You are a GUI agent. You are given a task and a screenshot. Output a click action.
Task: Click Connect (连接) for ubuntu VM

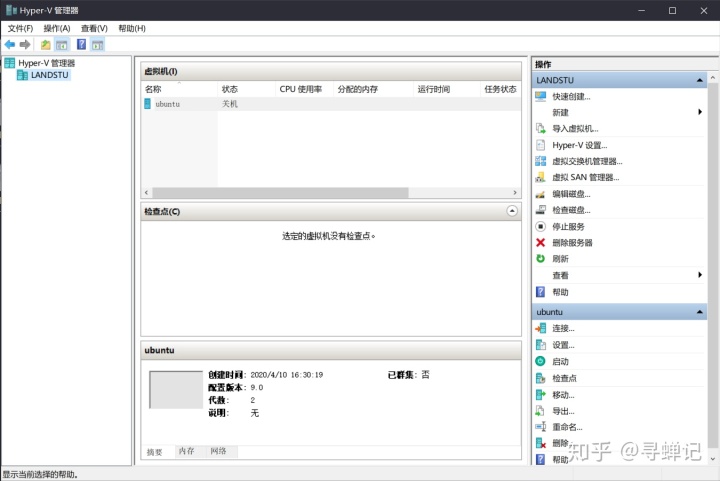563,328
